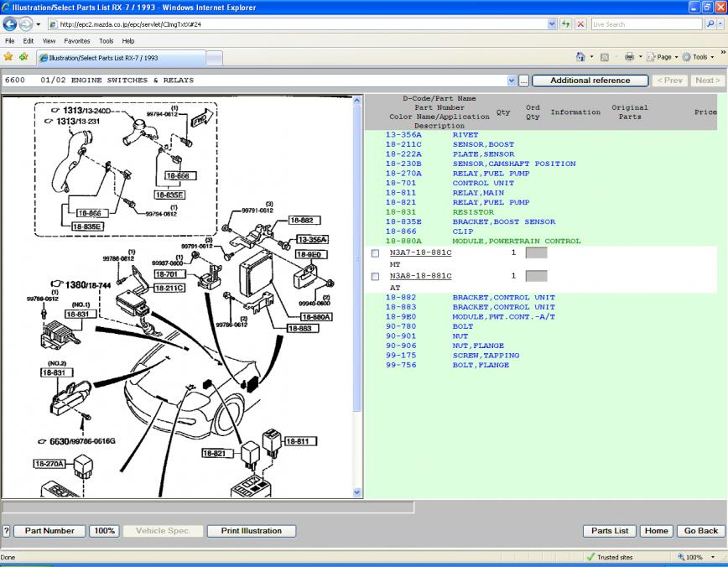Click the search magnifier icon
728x567 pixels.
[x=710, y=24]
